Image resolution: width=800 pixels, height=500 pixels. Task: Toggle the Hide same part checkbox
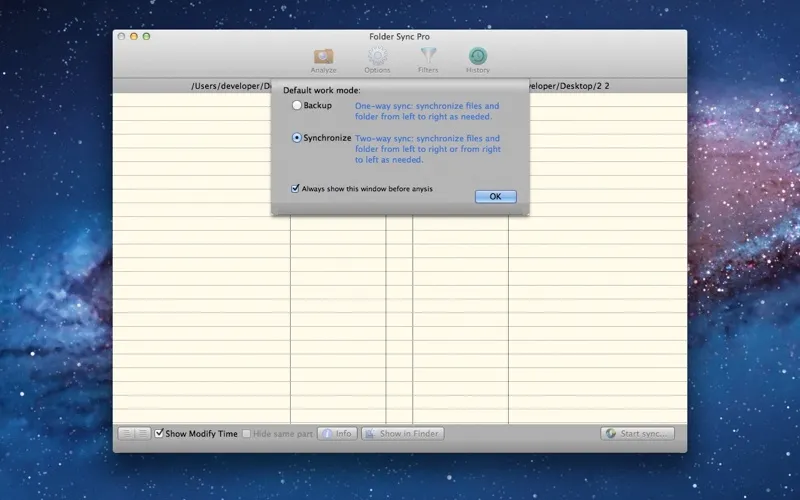pos(246,434)
